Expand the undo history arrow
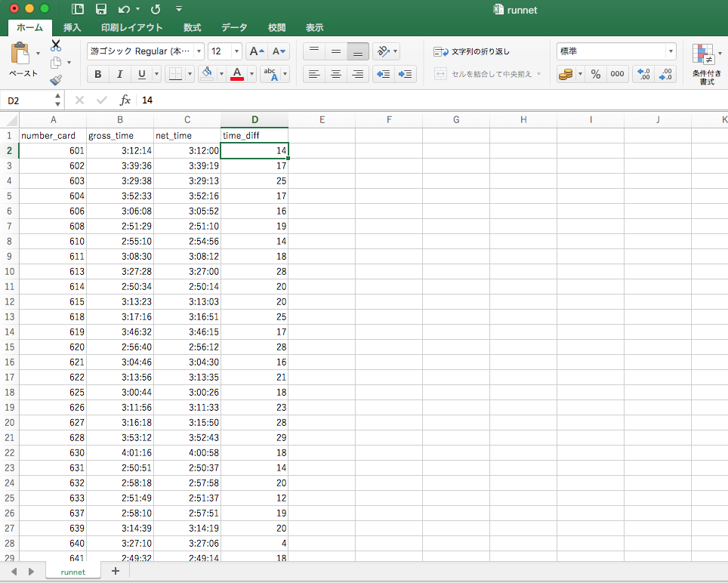Image resolution: width=728 pixels, height=583 pixels. pos(138,9)
